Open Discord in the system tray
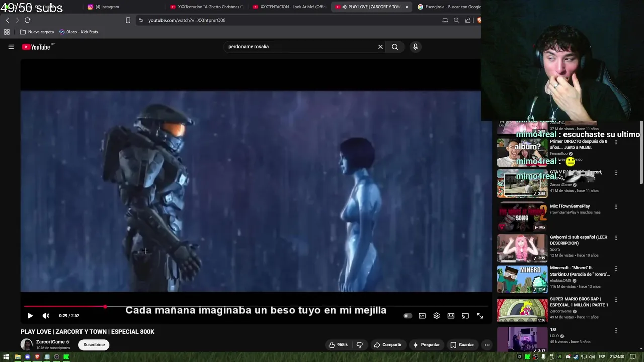644x362 pixels. pyautogui.click(x=568, y=357)
